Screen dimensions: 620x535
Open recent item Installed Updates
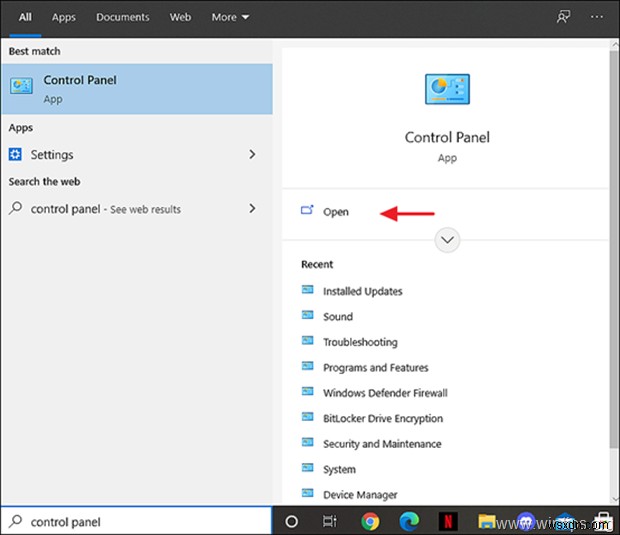(363, 291)
